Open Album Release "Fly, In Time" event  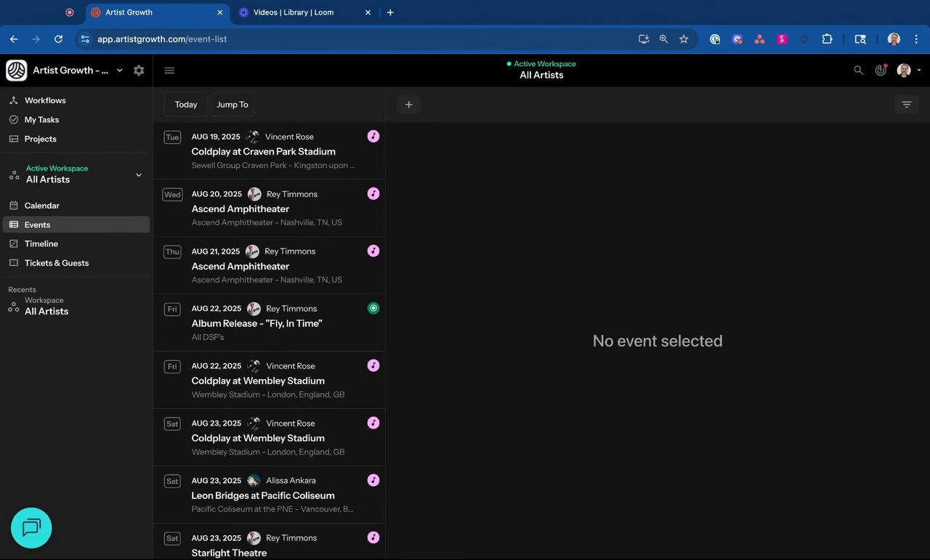[x=269, y=323]
